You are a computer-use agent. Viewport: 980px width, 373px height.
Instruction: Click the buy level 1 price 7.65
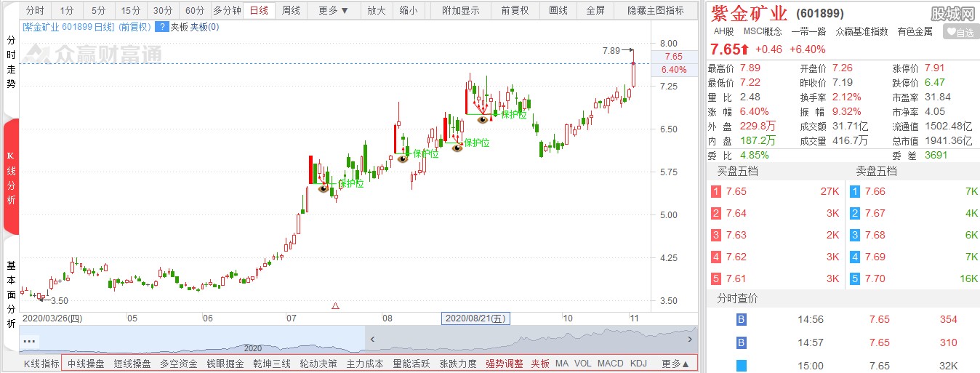pos(736,192)
